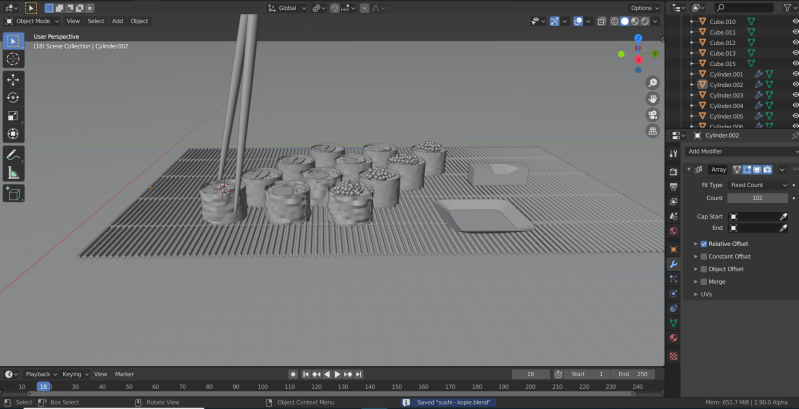Open the Options button in header
This screenshot has width=799, height=409.
click(645, 8)
